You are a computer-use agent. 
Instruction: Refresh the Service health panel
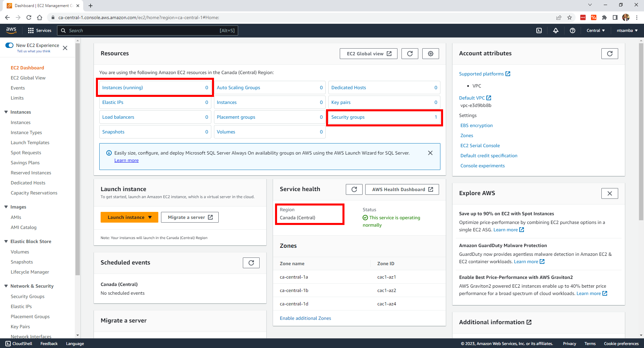pos(354,189)
